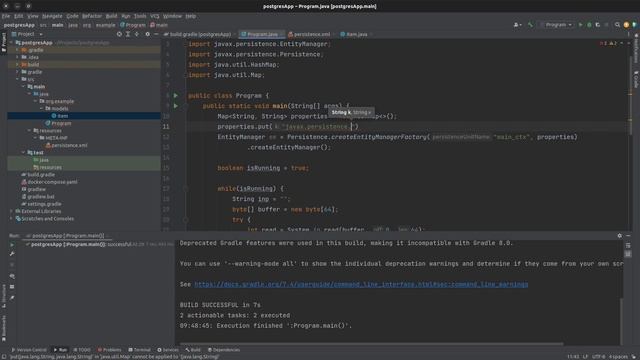
Task: Switch to persistence.xml editor tab
Action: [310, 34]
